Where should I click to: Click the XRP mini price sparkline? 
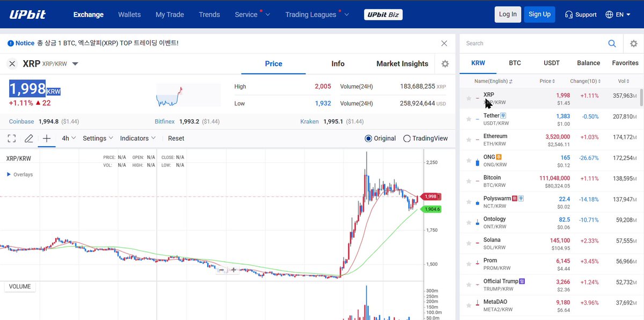point(188,95)
